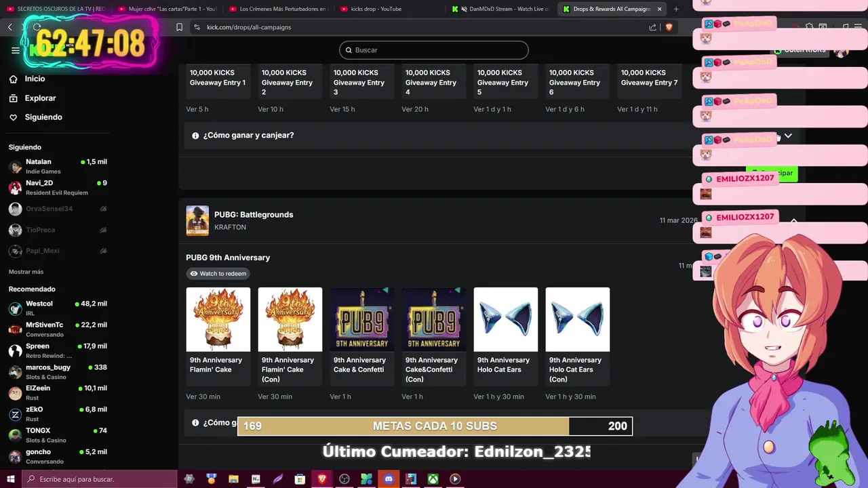The image size is (868, 488).
Task: Share this page via address bar icon
Action: coord(652,27)
